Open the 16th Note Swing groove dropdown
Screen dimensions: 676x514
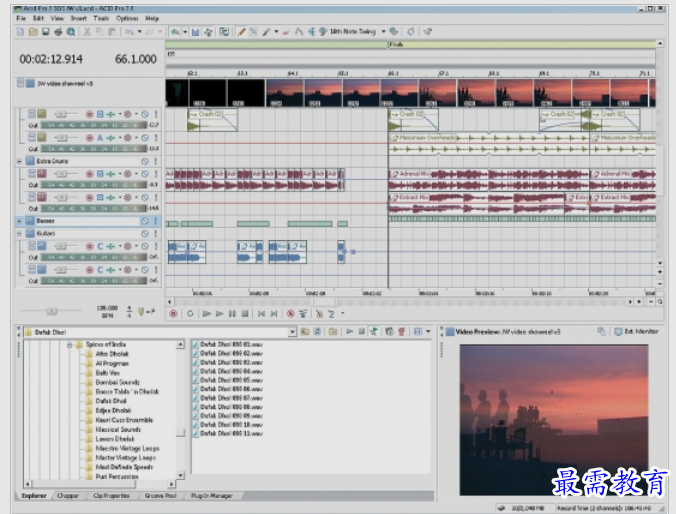click(383, 31)
